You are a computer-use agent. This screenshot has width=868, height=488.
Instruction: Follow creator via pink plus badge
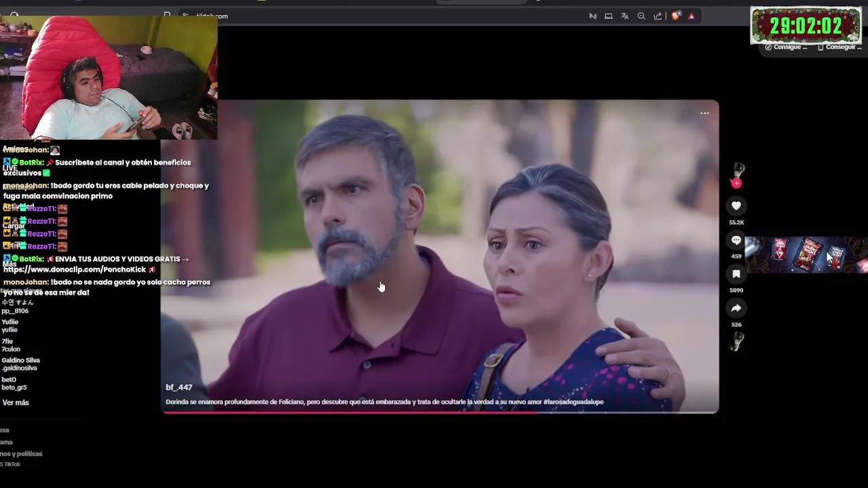[736, 183]
